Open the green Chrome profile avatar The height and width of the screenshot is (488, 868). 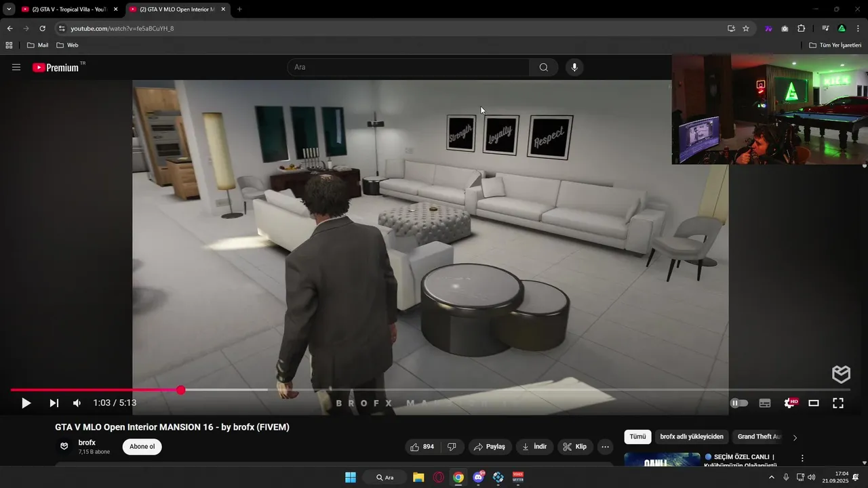coord(842,28)
